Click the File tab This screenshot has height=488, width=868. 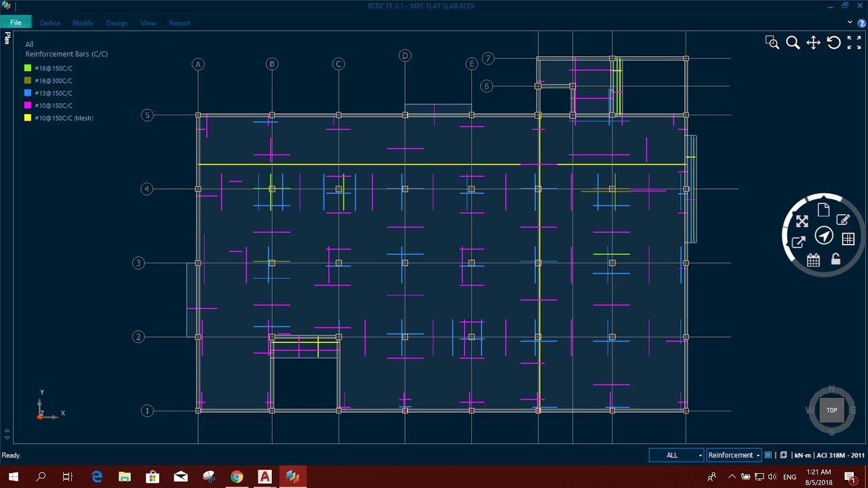point(16,22)
